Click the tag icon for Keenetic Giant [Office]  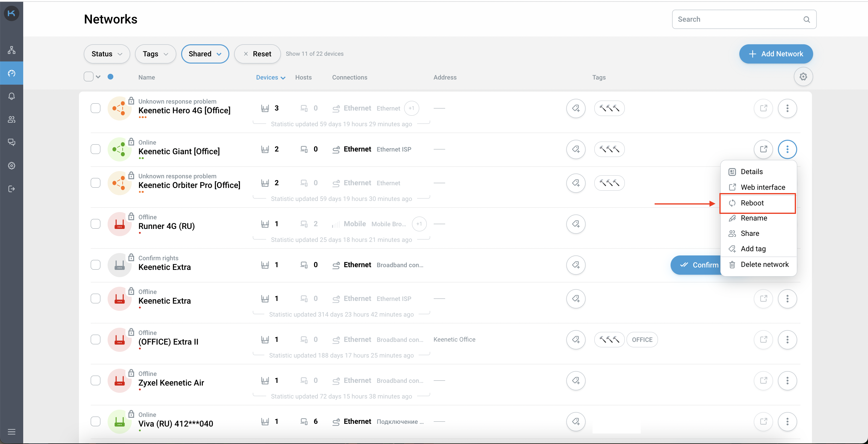[x=576, y=149]
